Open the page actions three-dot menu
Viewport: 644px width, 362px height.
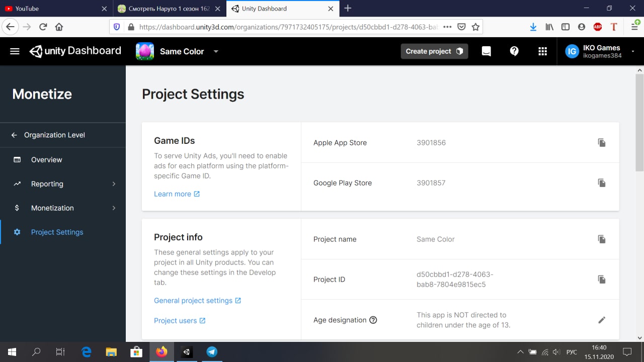[x=447, y=27]
